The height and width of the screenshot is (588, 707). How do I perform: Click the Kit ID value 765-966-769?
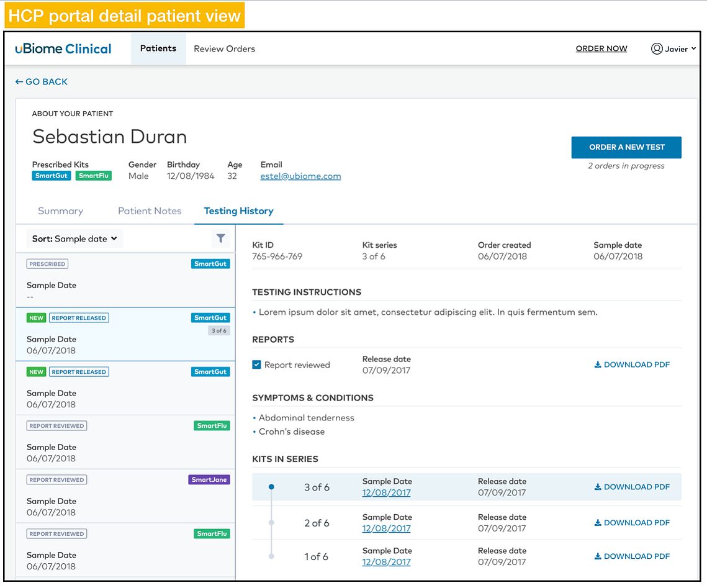(x=277, y=256)
